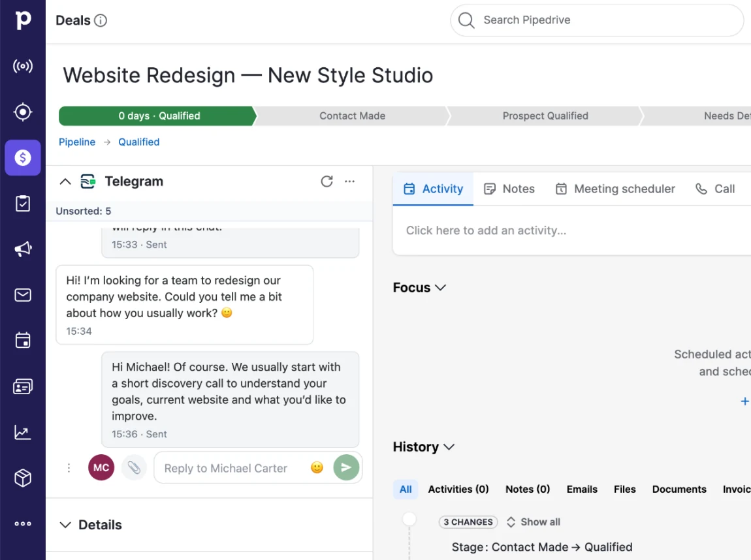751x560 pixels.
Task: Open the Pipeline breadcrumb link
Action: (77, 142)
